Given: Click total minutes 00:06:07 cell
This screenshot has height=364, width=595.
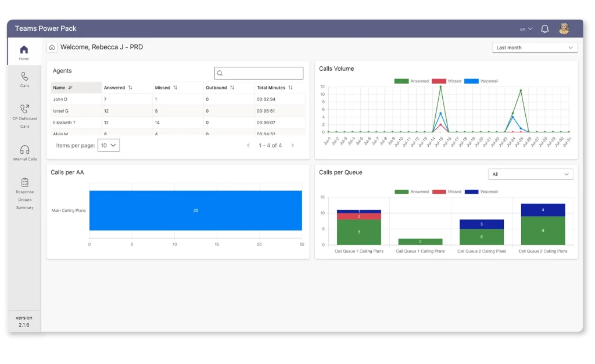Looking at the screenshot, I should (266, 122).
